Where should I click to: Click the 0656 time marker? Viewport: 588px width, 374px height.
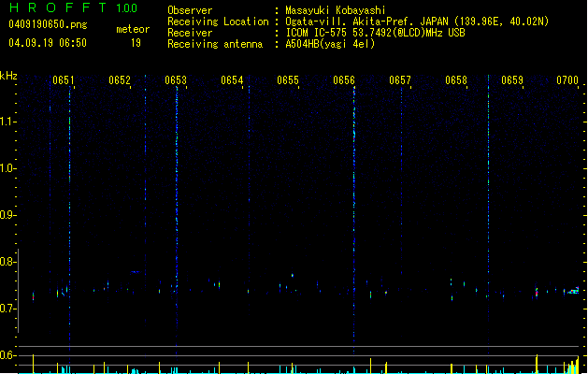click(344, 80)
